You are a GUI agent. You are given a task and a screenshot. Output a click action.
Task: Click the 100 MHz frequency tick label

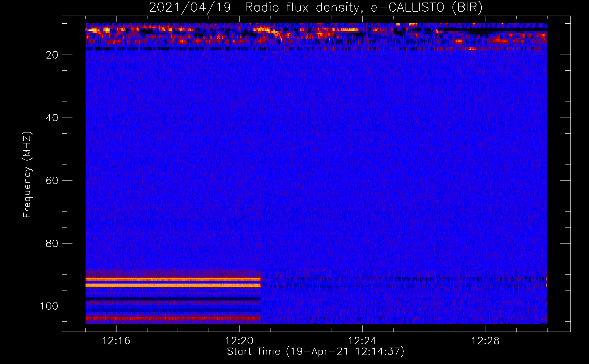49,306
